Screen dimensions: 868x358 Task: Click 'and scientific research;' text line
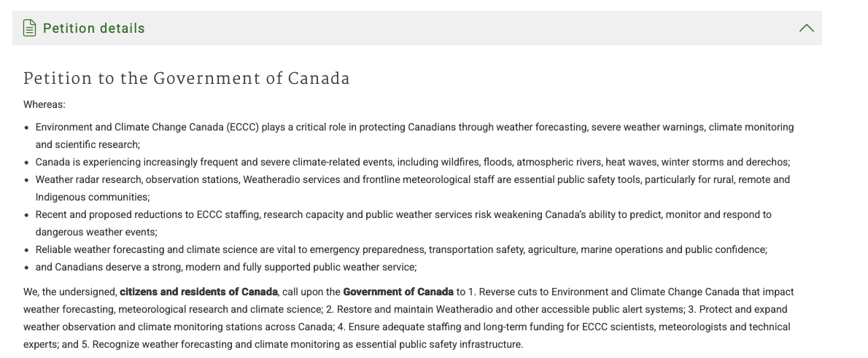pos(88,144)
